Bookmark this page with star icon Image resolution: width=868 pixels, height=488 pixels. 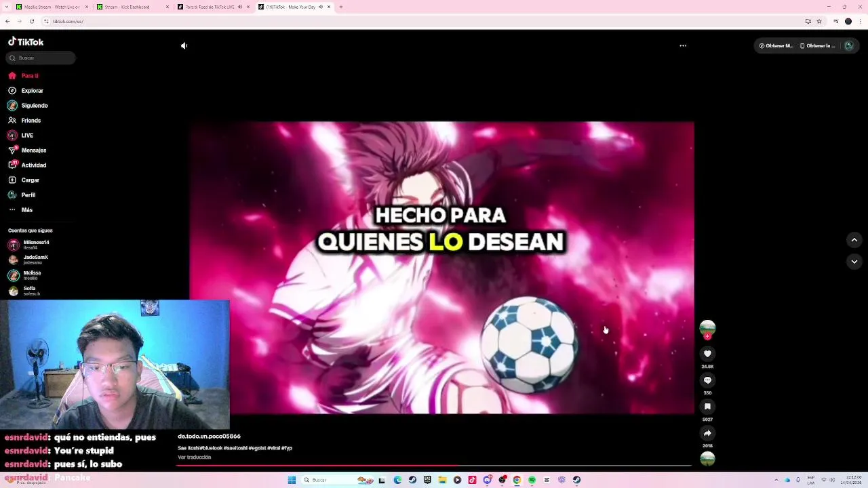(819, 22)
